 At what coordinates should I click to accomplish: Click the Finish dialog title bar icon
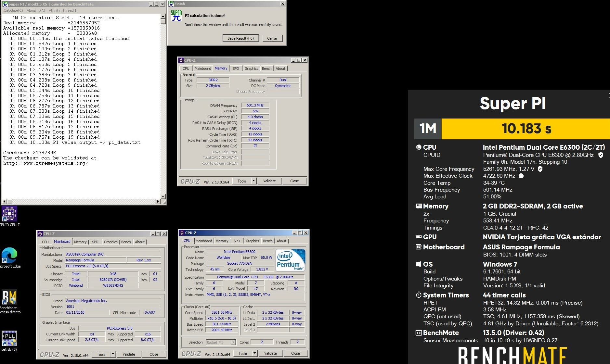click(x=171, y=4)
